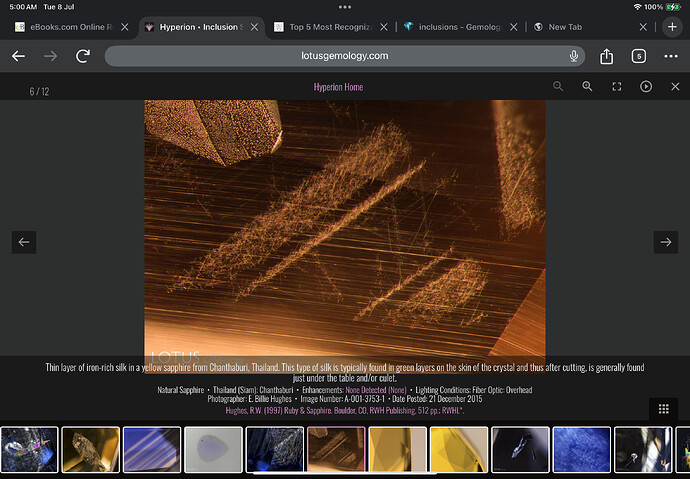
Task: Go back with the browser back arrow
Action: point(18,56)
